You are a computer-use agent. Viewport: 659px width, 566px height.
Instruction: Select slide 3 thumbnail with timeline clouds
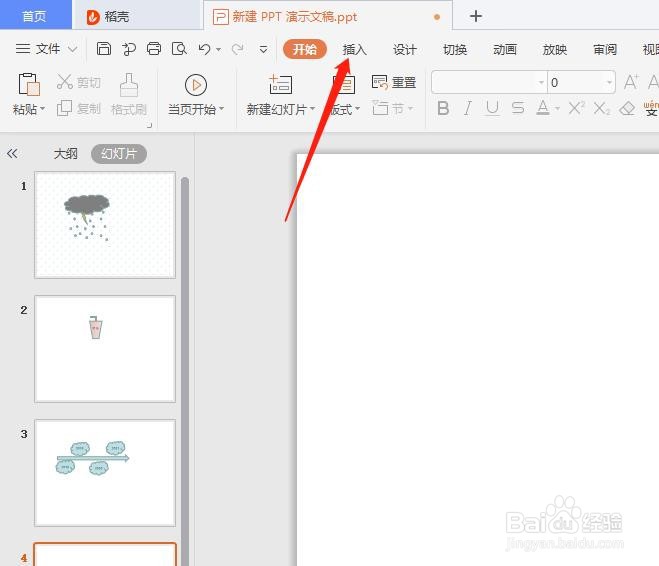coord(105,473)
